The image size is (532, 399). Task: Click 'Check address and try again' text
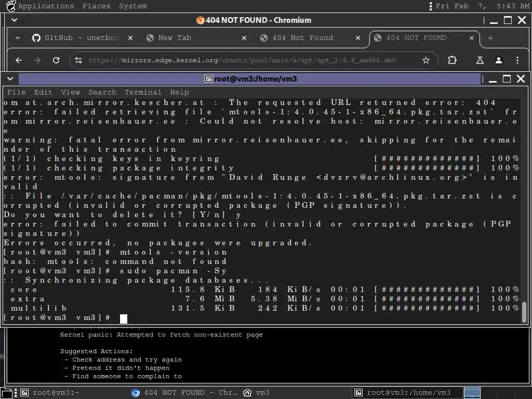[127, 360]
